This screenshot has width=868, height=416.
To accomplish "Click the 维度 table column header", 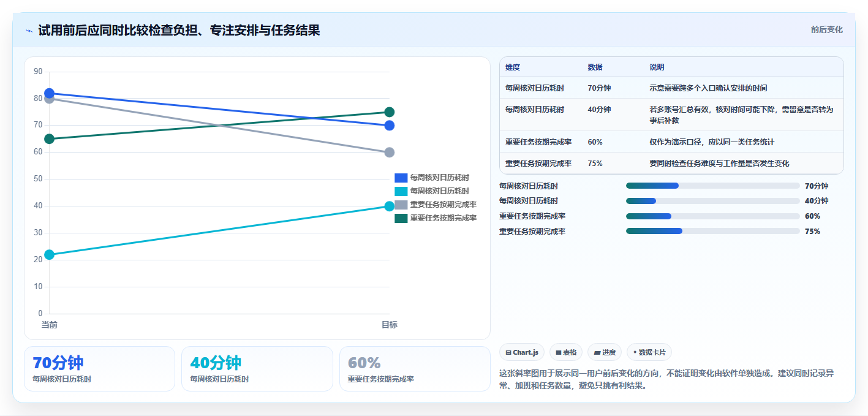I will pos(513,67).
